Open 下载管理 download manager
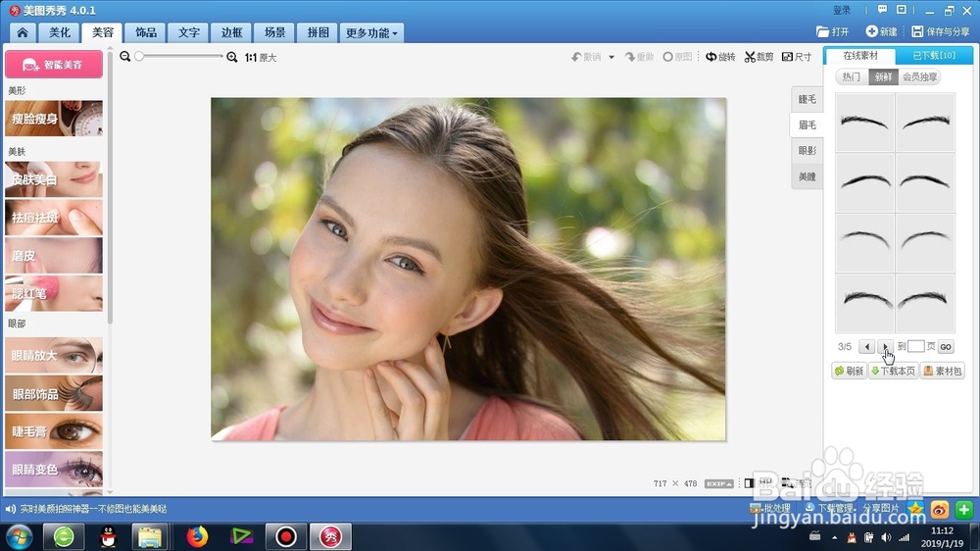Image resolution: width=980 pixels, height=551 pixels. click(829, 508)
